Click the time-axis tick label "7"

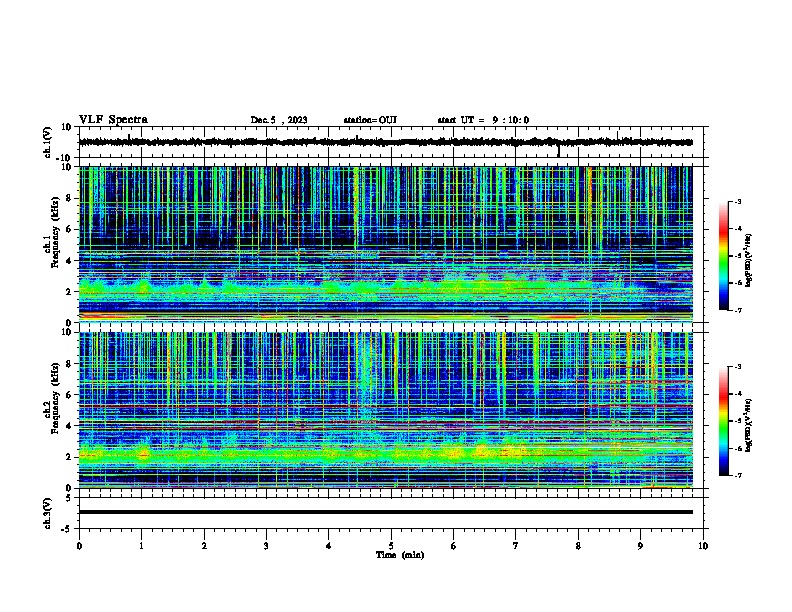(516, 546)
